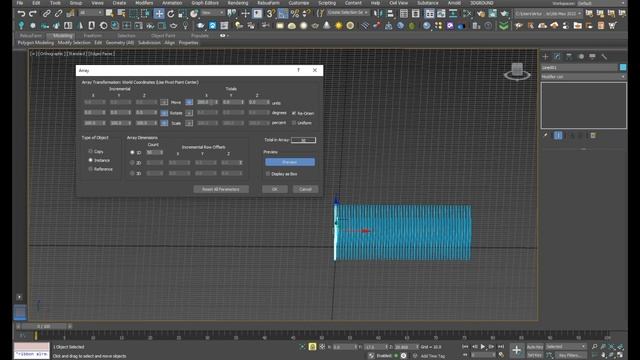Toggle the Angle Snap icon

tap(283, 13)
